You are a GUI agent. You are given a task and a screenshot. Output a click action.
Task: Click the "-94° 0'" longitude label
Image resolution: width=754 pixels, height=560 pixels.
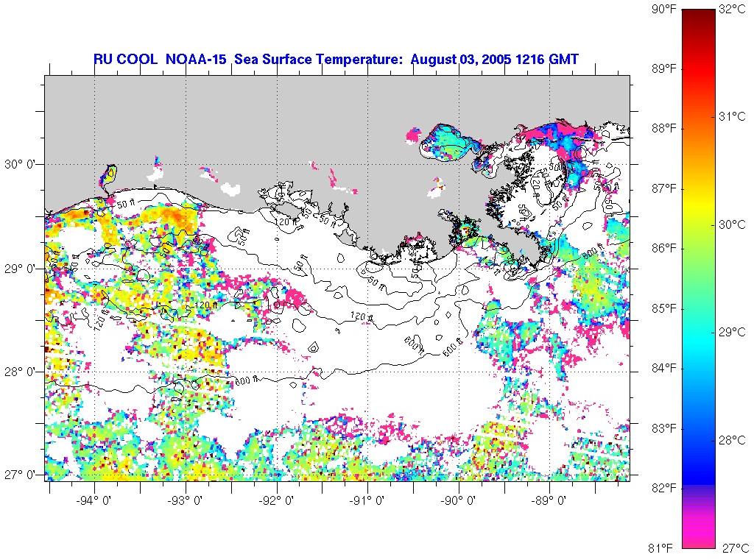(94, 501)
